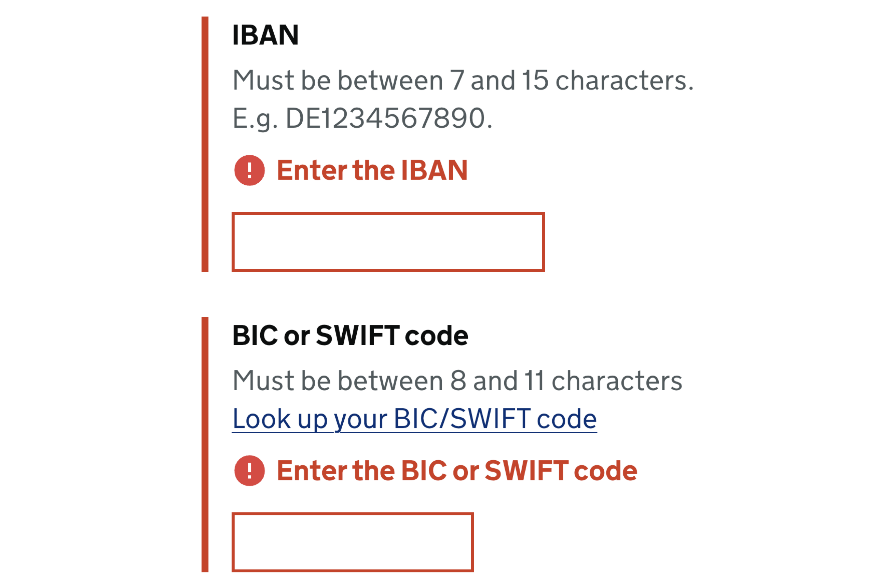The height and width of the screenshot is (588, 878).
Task: Click inside the IBAN input box
Action: point(388,242)
